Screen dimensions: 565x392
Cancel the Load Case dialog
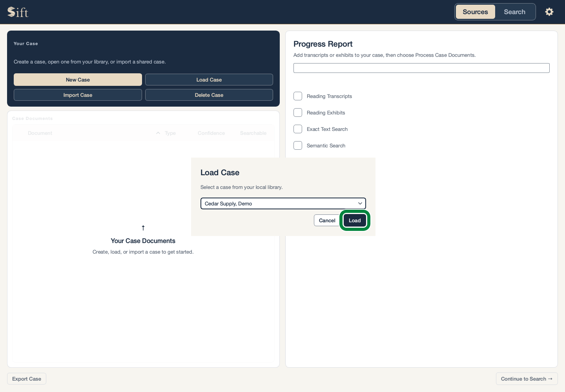pyautogui.click(x=327, y=220)
